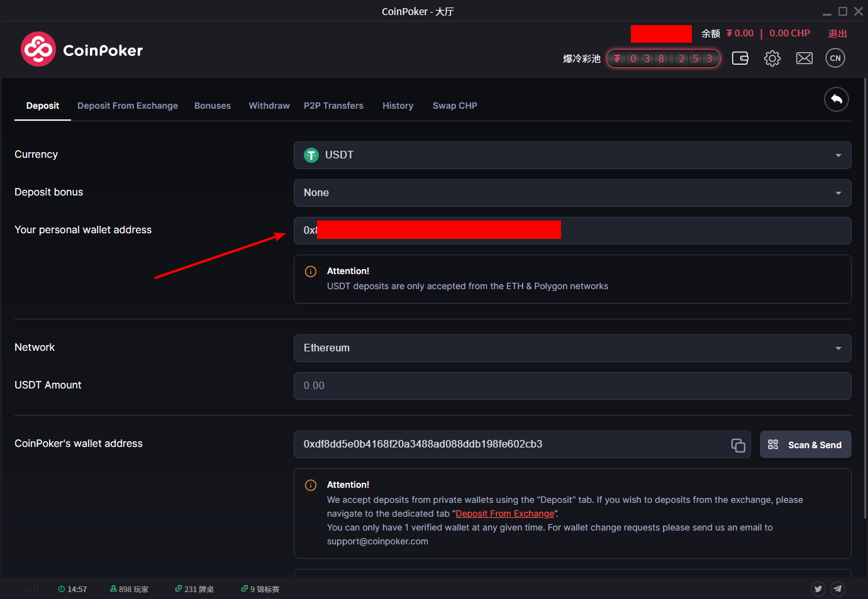Open the Withdraw tab
The height and width of the screenshot is (599, 868).
coord(269,106)
